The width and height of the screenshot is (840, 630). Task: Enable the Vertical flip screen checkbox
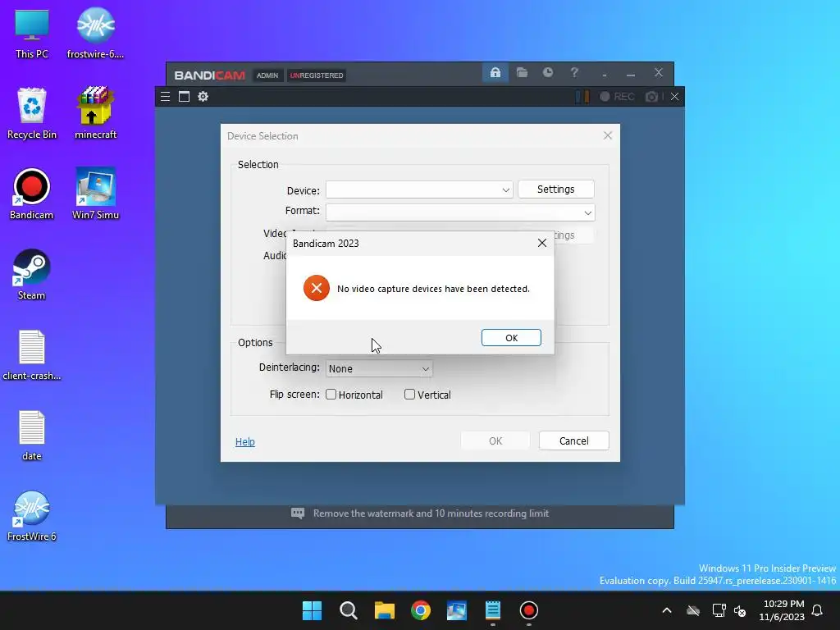pos(410,395)
